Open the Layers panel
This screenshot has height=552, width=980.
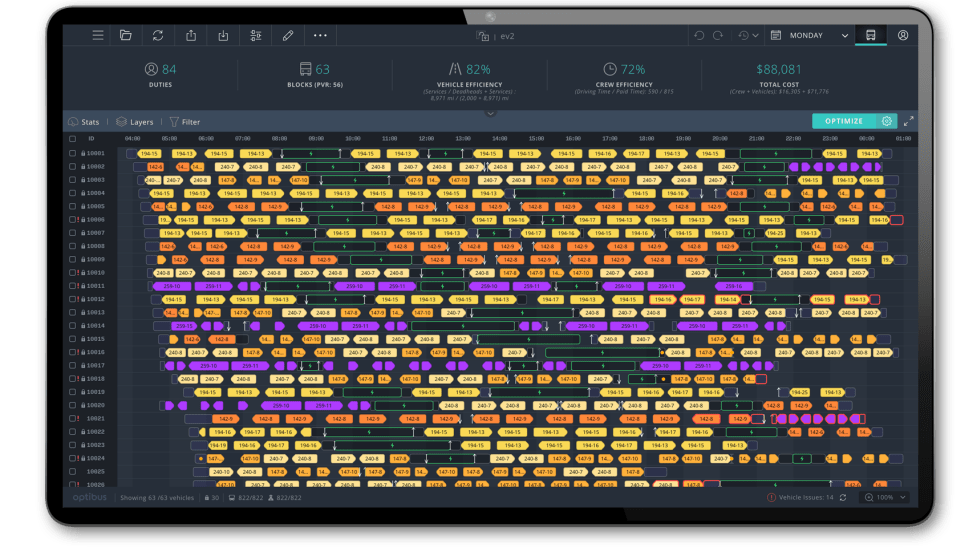click(135, 122)
